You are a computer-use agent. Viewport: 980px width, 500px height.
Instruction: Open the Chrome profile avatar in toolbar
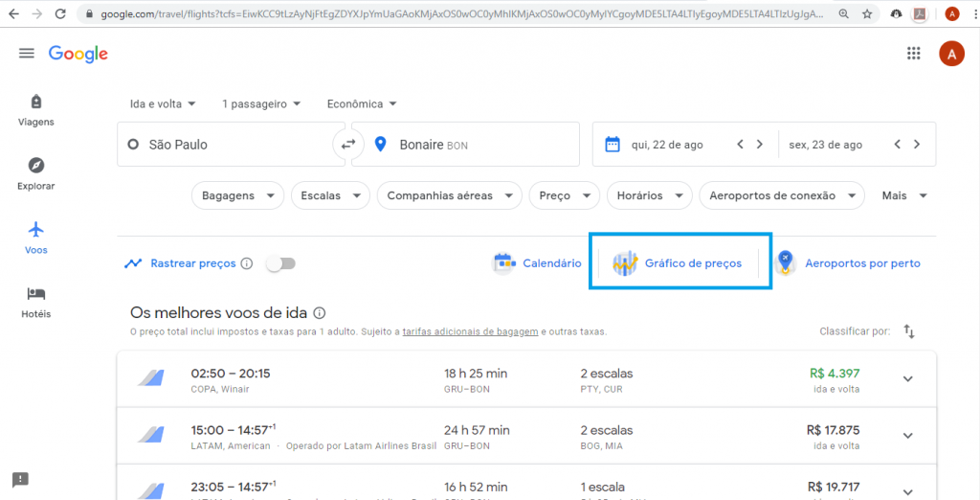click(952, 13)
